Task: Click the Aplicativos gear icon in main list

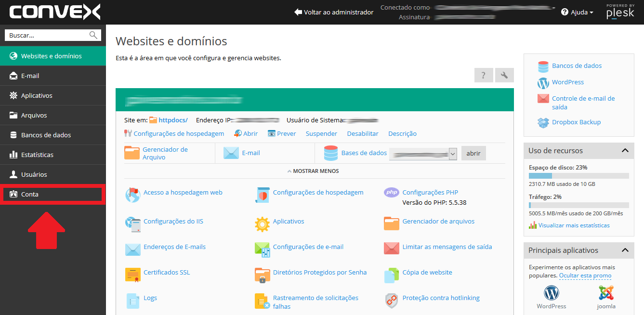Action: (262, 224)
